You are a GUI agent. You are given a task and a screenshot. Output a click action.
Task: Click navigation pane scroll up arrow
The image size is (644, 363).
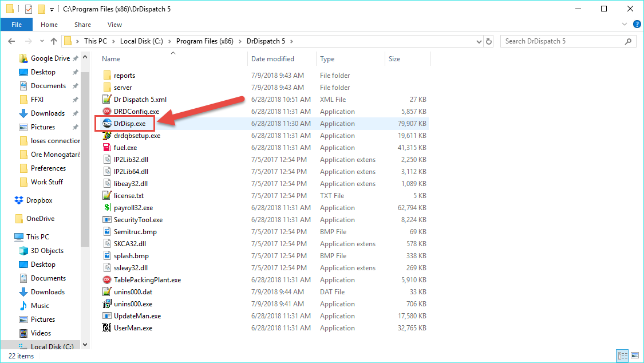[85, 57]
